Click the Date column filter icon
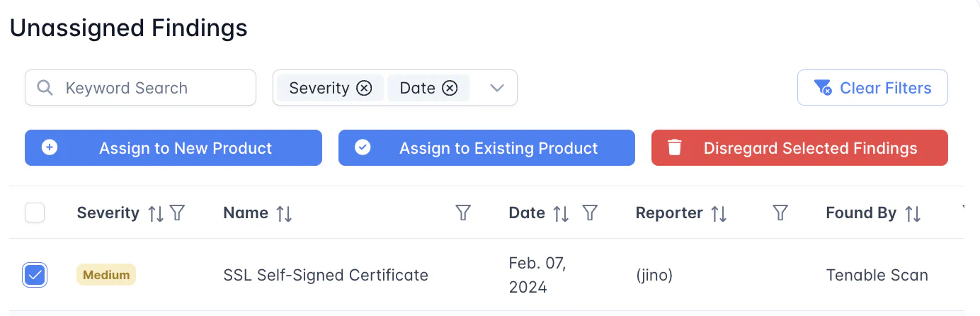The image size is (980, 316). tap(590, 213)
